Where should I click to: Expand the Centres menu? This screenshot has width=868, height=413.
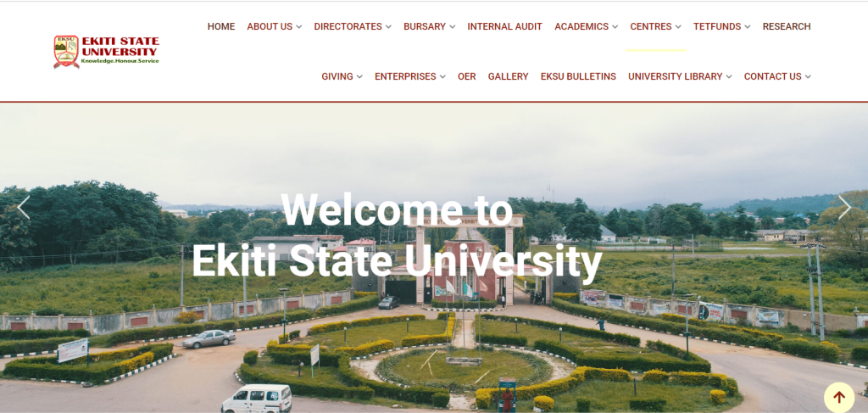point(655,26)
